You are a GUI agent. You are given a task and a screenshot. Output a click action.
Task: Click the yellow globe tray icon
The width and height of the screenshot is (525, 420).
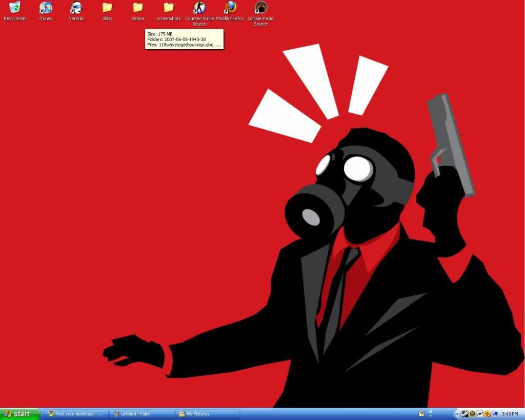pyautogui.click(x=472, y=414)
